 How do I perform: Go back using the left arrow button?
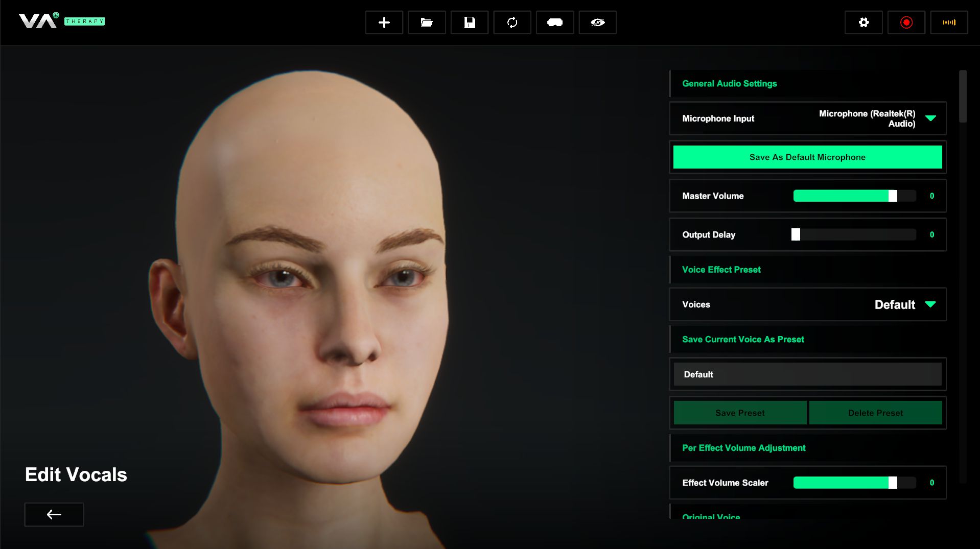click(54, 514)
